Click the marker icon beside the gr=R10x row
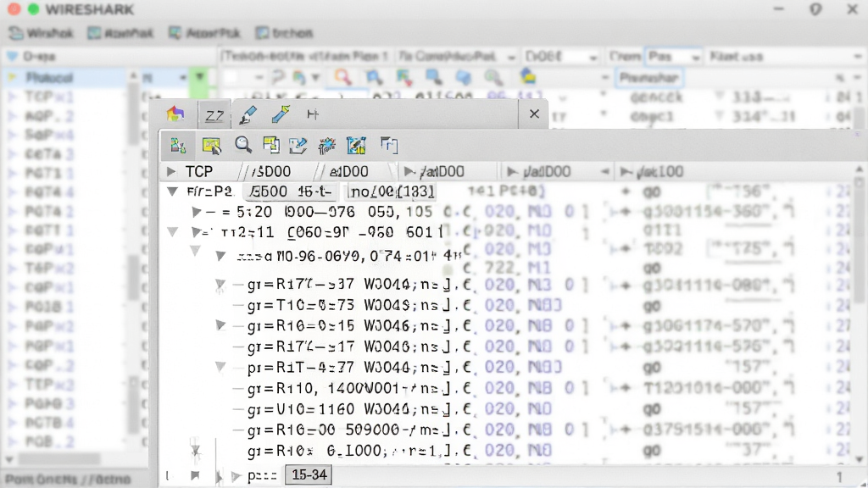Screen dimensions: 868x488 196,451
